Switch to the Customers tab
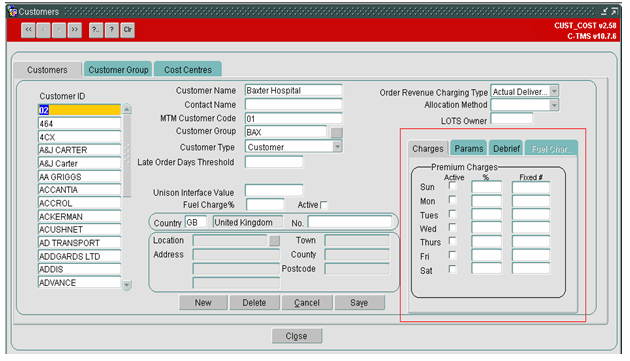Viewport: 630px width, 361px height. tap(47, 70)
